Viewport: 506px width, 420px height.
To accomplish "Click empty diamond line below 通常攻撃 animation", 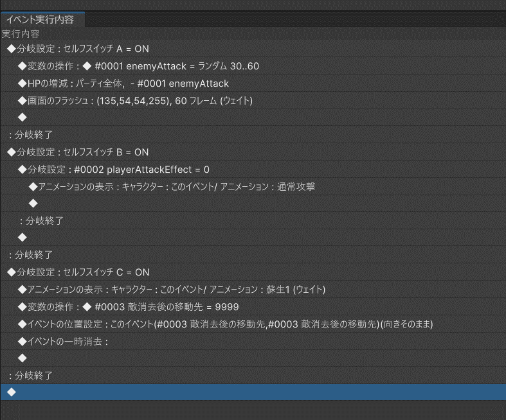I will tap(33, 204).
